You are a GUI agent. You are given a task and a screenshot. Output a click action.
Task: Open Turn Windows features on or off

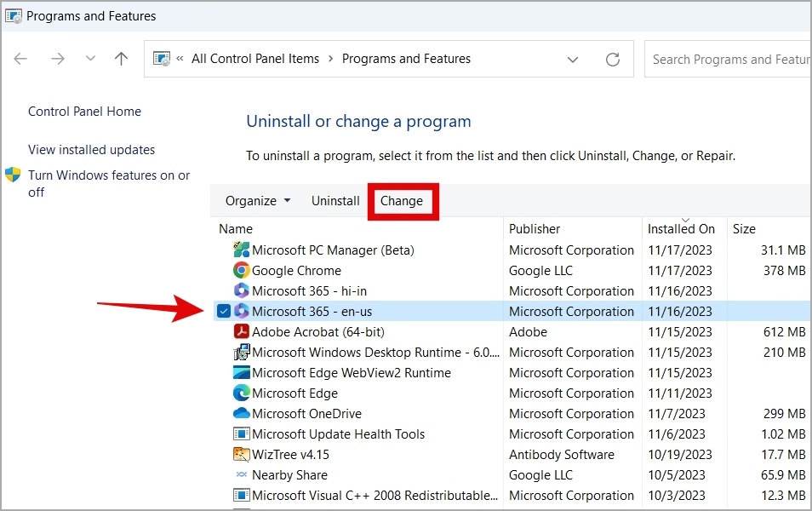[x=109, y=183]
